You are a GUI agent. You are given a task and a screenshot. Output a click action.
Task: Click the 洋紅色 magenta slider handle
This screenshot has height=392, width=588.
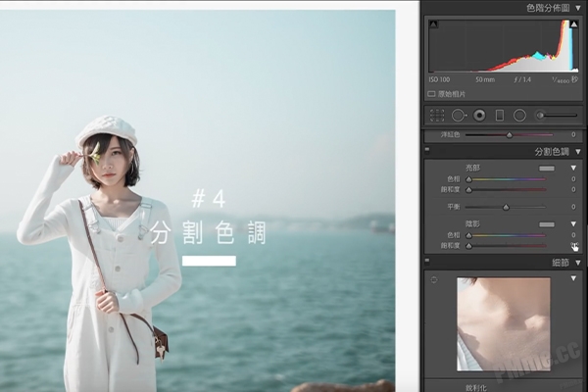coord(510,134)
